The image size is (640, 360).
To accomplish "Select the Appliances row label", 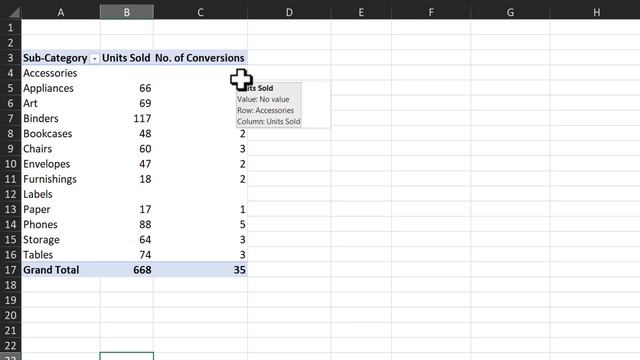I will pyautogui.click(x=49, y=88).
